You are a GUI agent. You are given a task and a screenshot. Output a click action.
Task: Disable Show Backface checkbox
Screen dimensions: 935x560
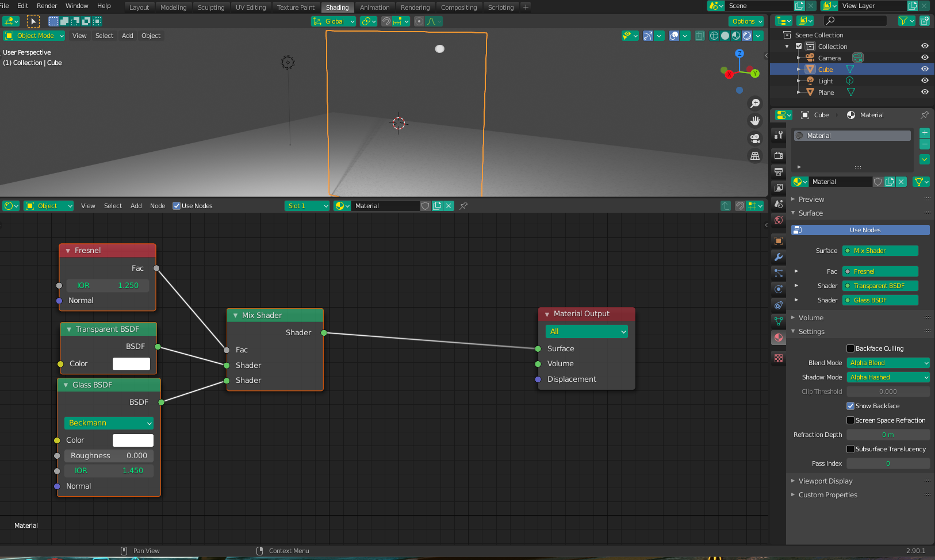click(850, 406)
